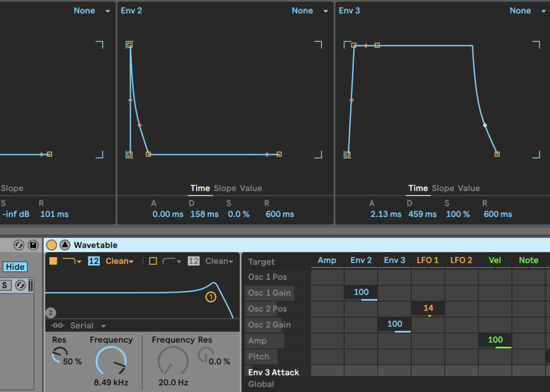The image size is (550, 392).
Task: Turn on the Filter 2 square toggle
Action: pyautogui.click(x=153, y=261)
